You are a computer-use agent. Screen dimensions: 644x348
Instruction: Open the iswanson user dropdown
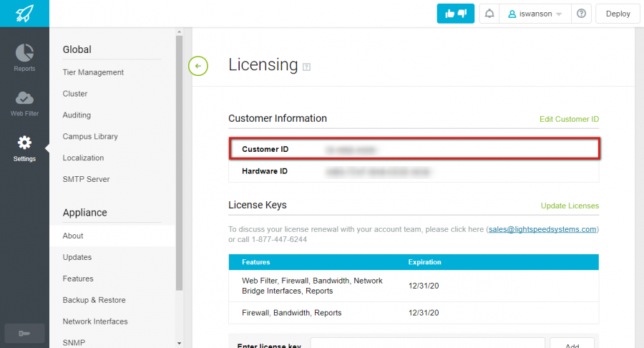click(x=535, y=14)
